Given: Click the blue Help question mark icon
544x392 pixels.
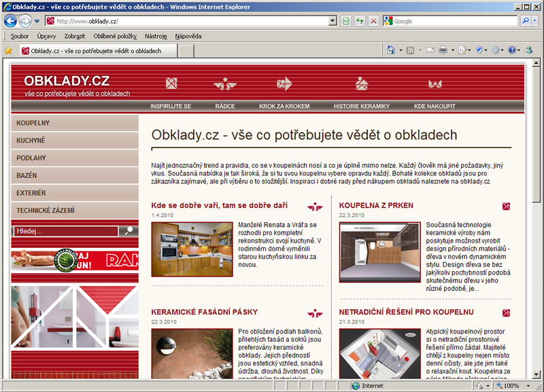Looking at the screenshot, I should click(x=511, y=50).
